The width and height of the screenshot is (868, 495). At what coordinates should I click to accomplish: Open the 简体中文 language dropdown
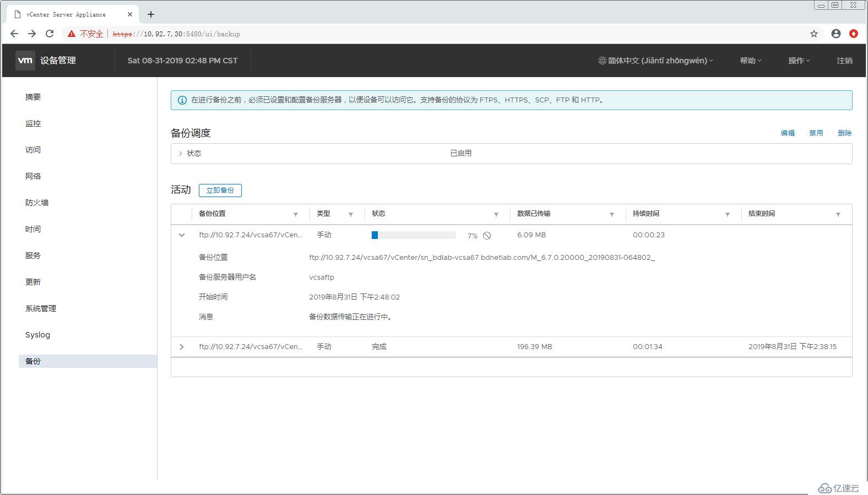tap(656, 61)
